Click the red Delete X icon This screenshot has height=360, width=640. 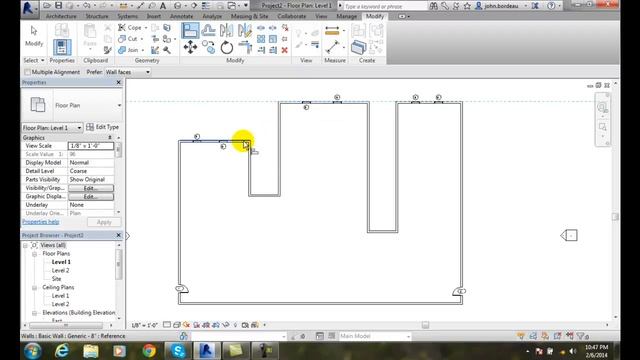point(284,50)
